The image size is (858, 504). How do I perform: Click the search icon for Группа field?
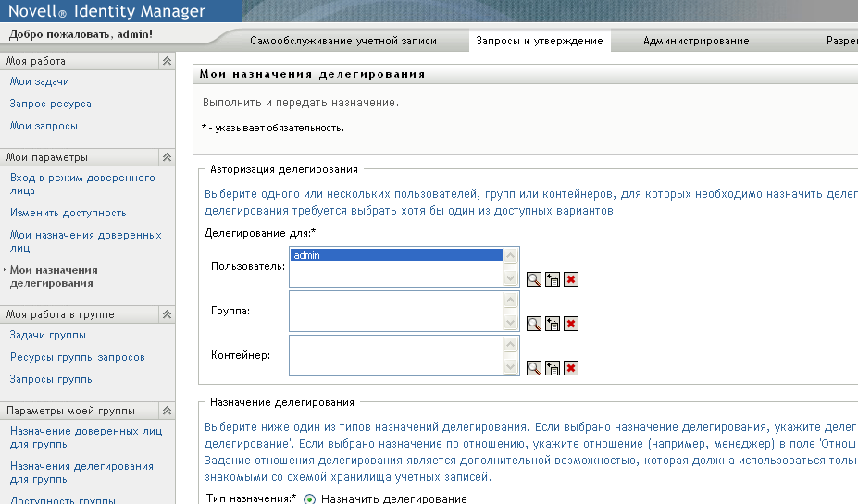pyautogui.click(x=534, y=324)
